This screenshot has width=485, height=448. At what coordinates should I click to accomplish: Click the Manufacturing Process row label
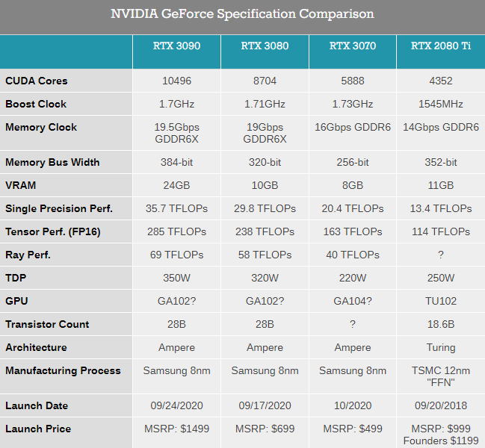pyautogui.click(x=63, y=370)
